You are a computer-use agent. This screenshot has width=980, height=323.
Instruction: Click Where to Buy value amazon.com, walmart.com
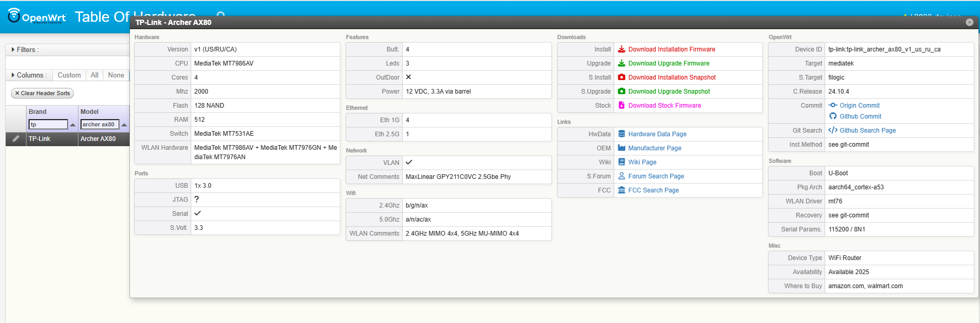(866, 286)
